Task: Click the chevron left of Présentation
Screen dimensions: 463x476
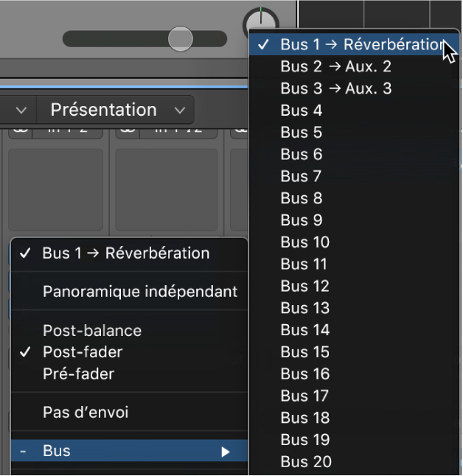Action: click(21, 111)
